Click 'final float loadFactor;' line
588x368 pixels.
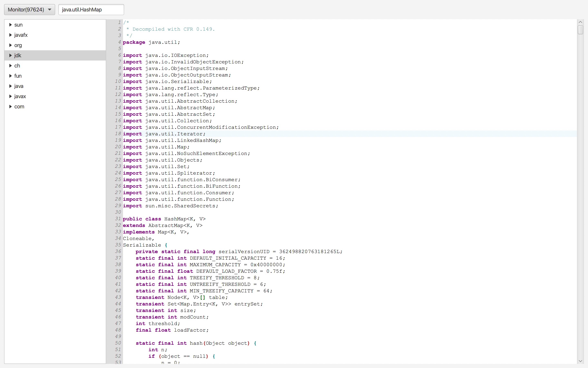172,330
